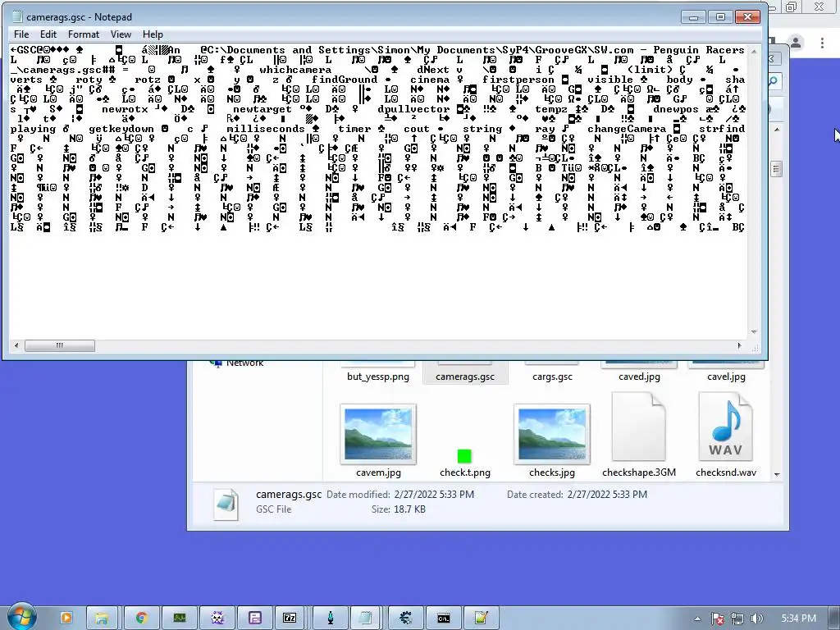The height and width of the screenshot is (630, 840).
Task: Open Chrome three-dot menu
Action: [x=822, y=43]
